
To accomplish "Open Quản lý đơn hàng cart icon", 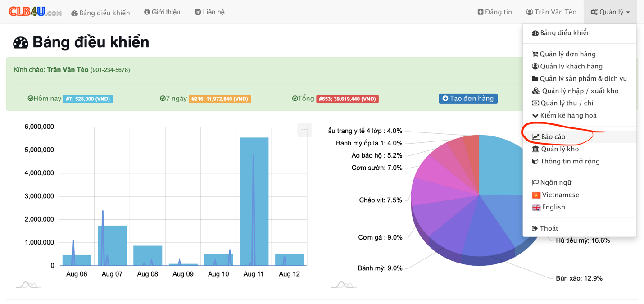I will pyautogui.click(x=535, y=54).
